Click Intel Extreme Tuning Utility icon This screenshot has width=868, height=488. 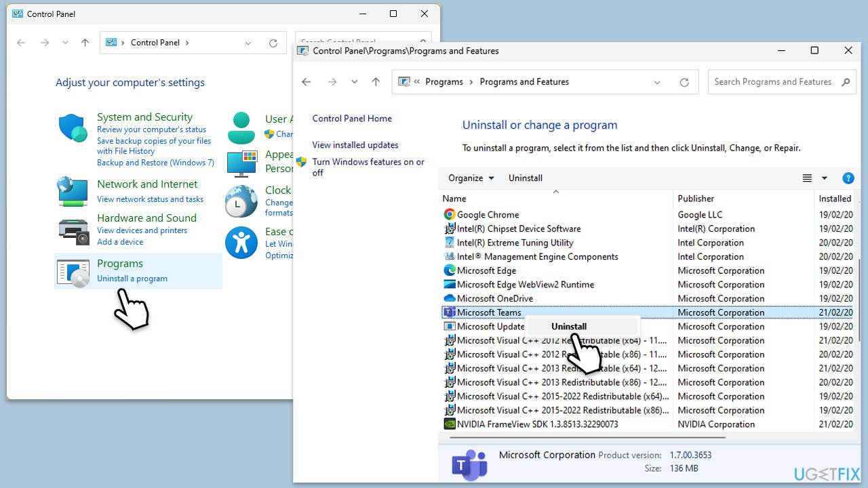(449, 243)
